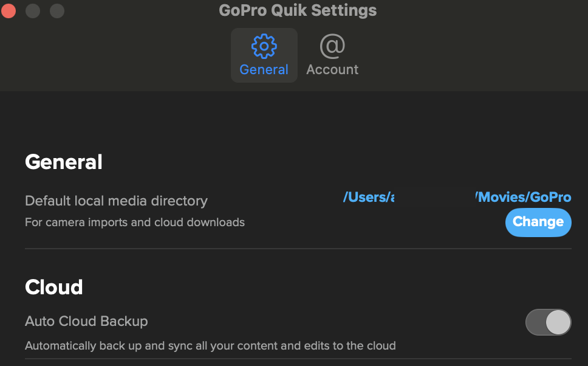Image resolution: width=588 pixels, height=366 pixels.
Task: Click the highlighted General tab icon group
Action: (x=264, y=55)
